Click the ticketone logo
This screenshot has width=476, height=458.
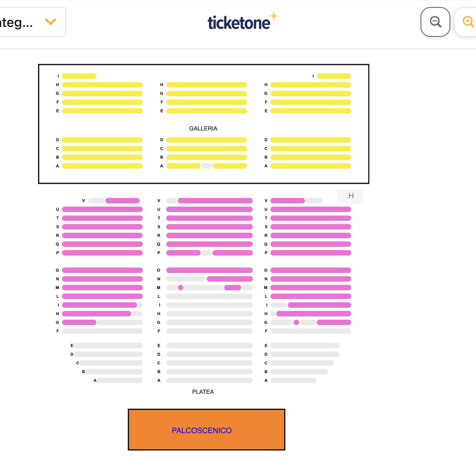[x=243, y=21]
